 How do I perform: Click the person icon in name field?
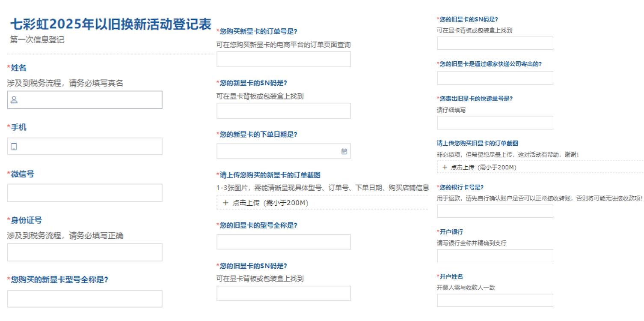click(x=14, y=100)
